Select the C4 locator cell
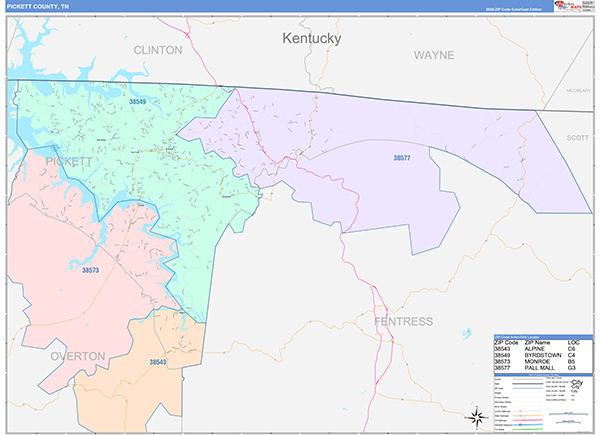Viewport: 600px width, 435px height. [x=571, y=355]
